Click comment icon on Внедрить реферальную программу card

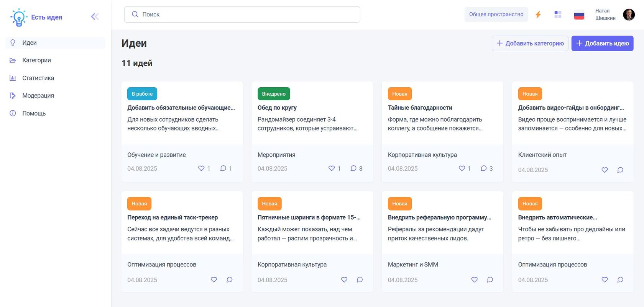click(490, 280)
